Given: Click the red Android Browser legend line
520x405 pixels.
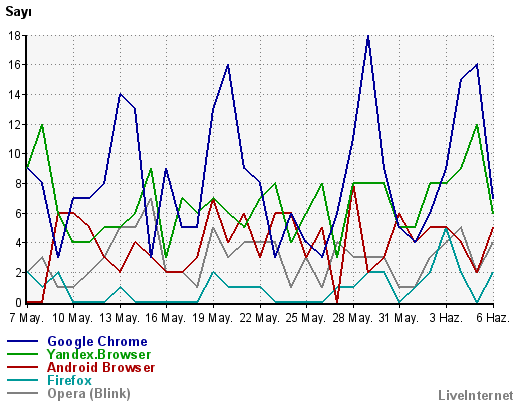Looking at the screenshot, I should pos(22,367).
